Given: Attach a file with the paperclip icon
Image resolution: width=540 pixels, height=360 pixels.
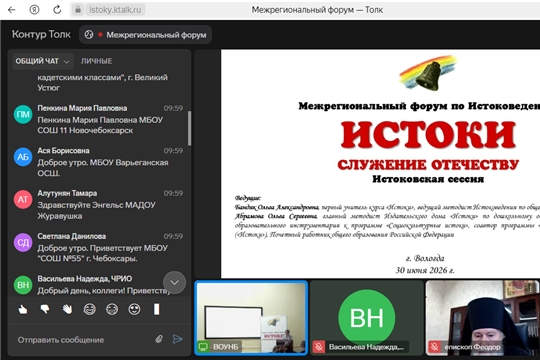Looking at the screenshot, I should pyautogui.click(x=159, y=339).
